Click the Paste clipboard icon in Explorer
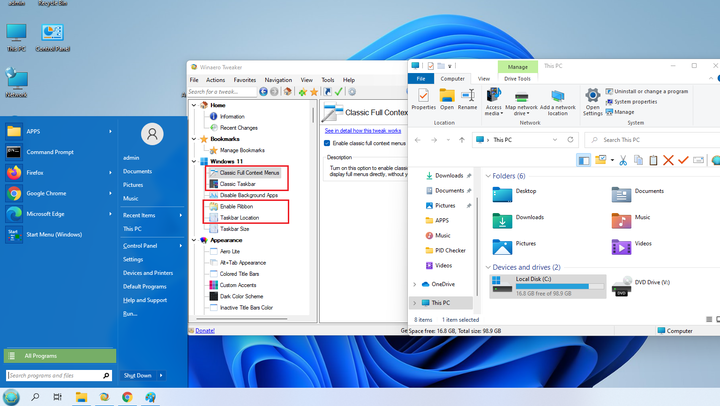 coord(653,160)
